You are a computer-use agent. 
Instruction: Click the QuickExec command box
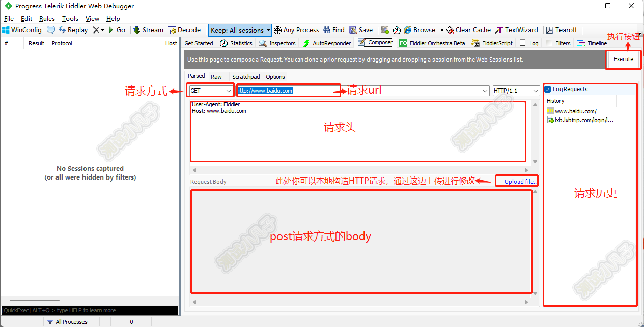tap(90, 310)
